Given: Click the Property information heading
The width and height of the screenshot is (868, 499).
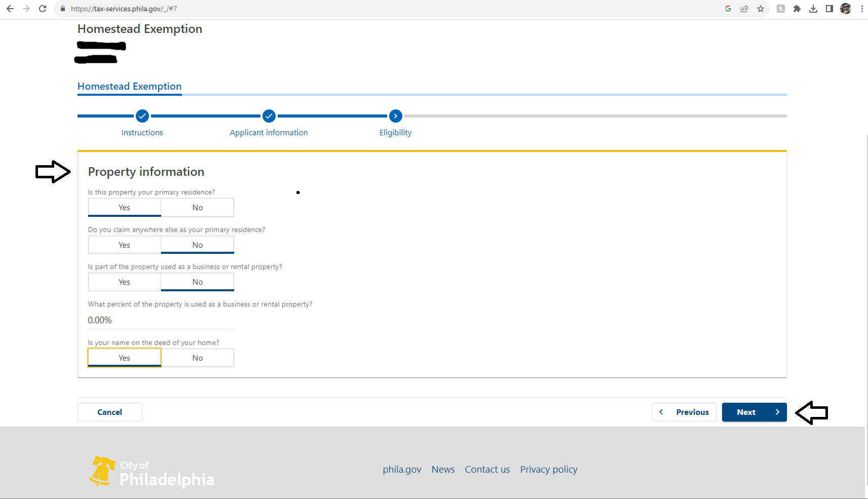Looking at the screenshot, I should (x=146, y=172).
